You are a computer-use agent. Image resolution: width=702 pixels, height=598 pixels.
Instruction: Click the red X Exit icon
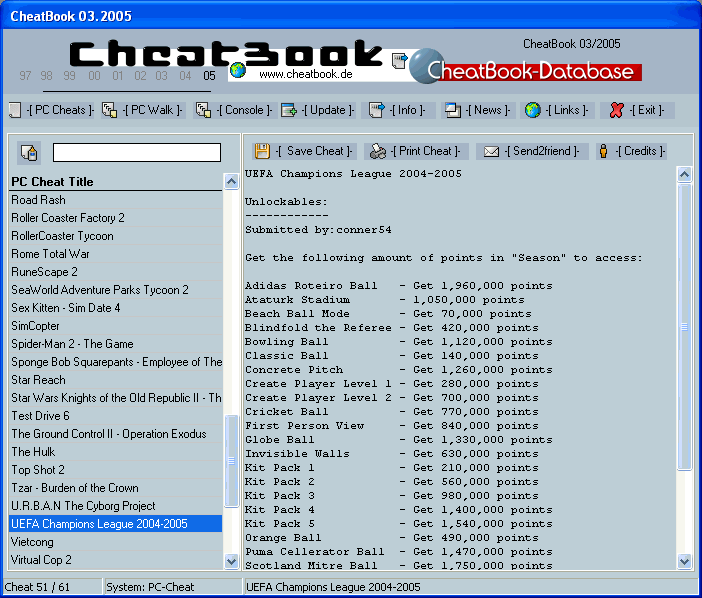point(616,110)
